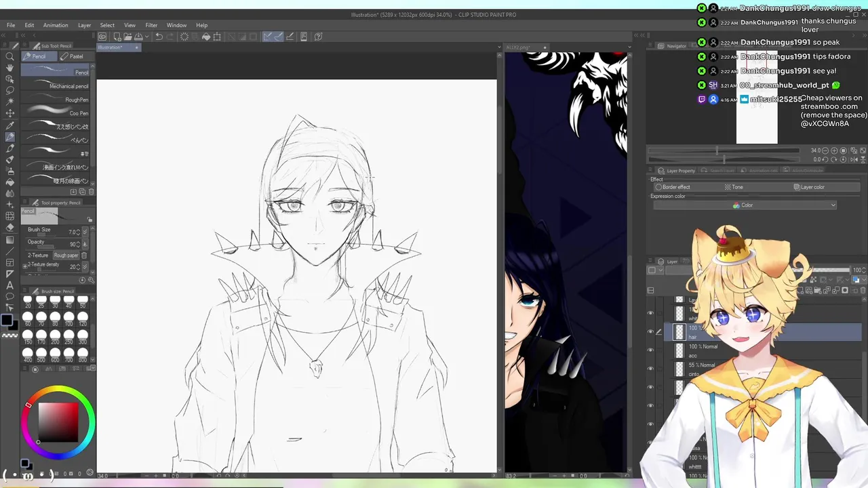868x488 pixels.
Task: Select the Text tool
Action: pos(9,285)
